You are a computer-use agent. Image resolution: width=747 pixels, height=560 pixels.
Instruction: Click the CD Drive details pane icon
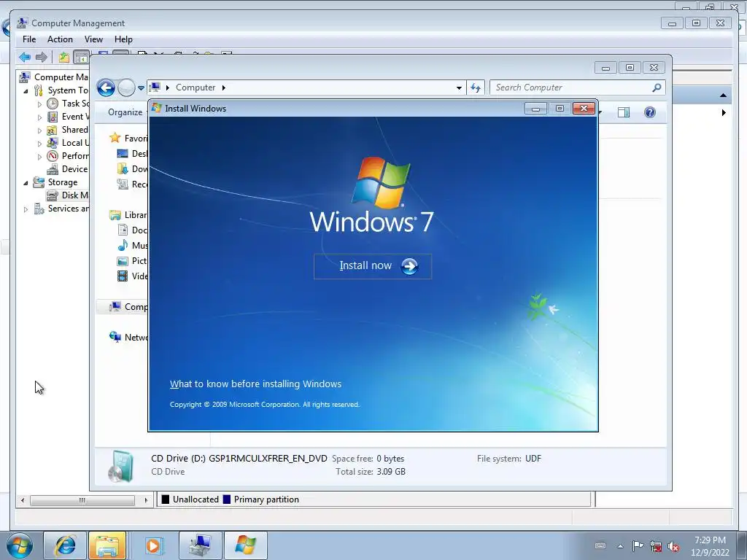click(120, 466)
